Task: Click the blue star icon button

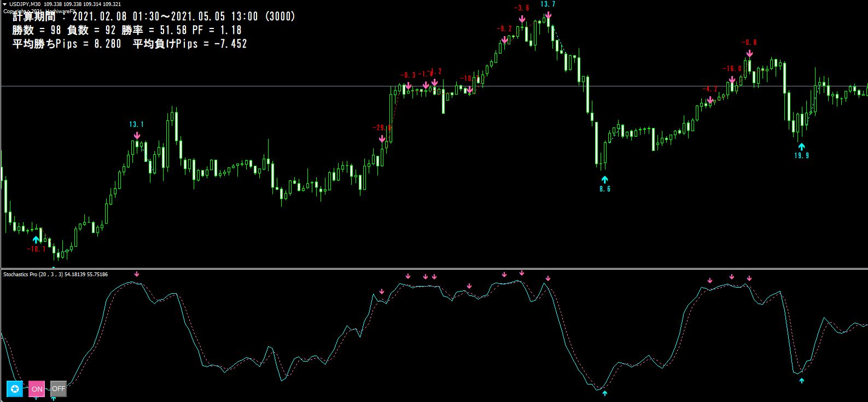Action: [15, 389]
